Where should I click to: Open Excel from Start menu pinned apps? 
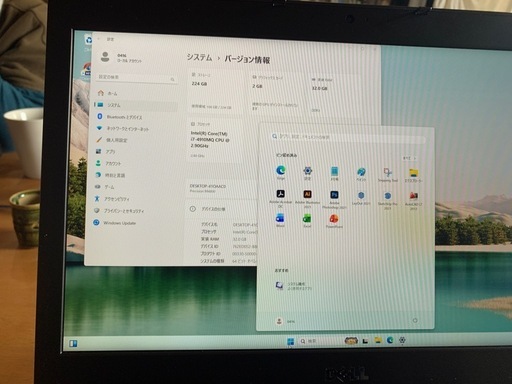[307, 221]
